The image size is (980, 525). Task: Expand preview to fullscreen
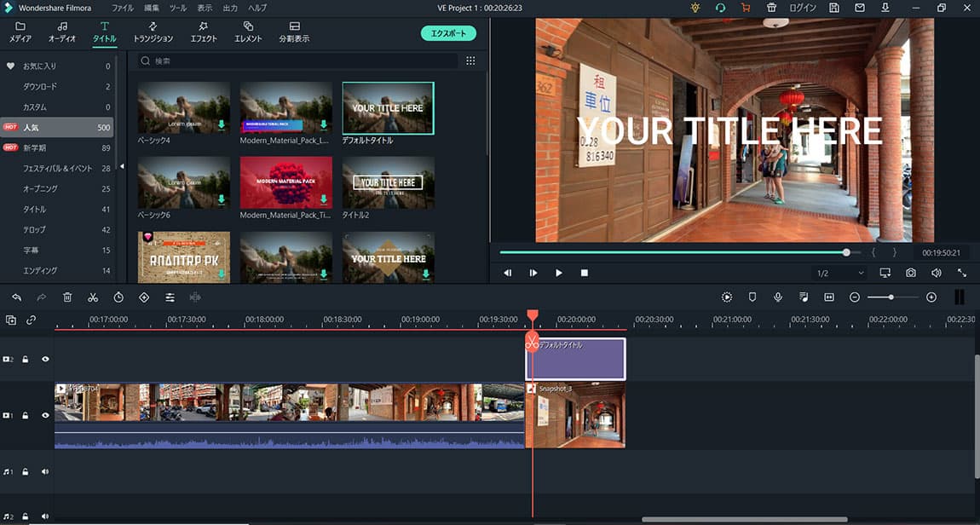(962, 273)
